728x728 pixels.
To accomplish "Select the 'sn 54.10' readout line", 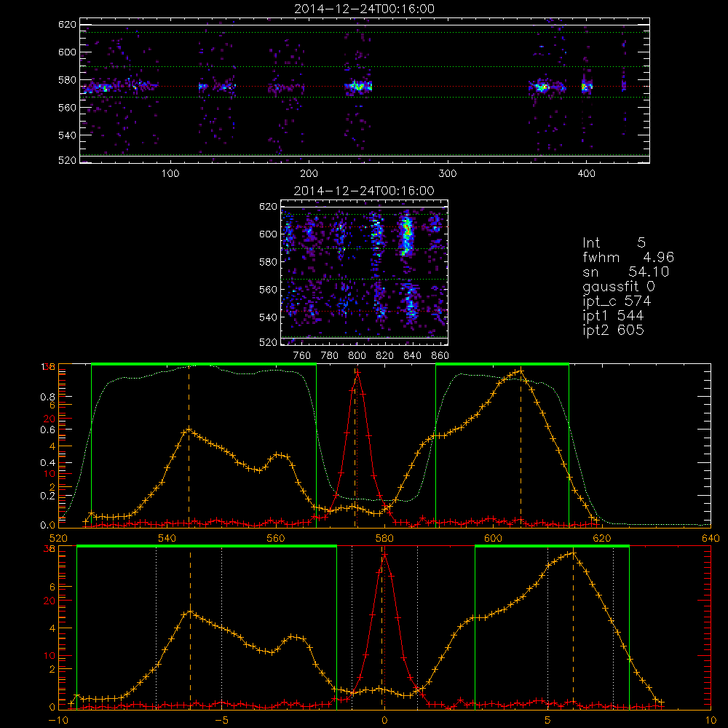I will coord(626,272).
